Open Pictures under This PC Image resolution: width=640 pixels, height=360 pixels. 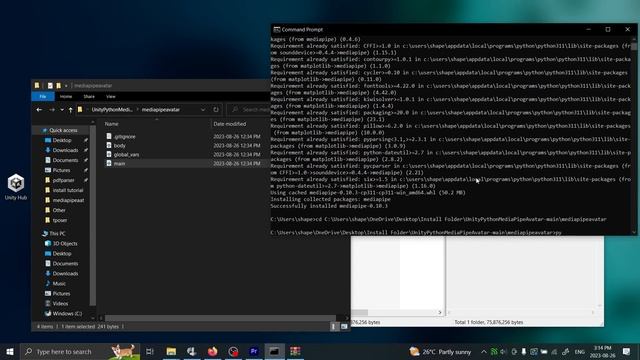61,294
